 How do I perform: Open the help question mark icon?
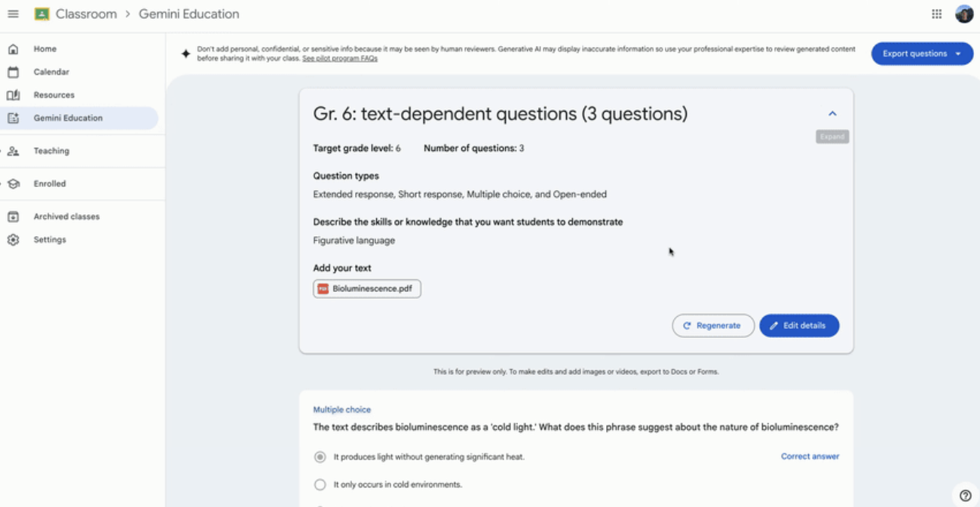click(966, 496)
